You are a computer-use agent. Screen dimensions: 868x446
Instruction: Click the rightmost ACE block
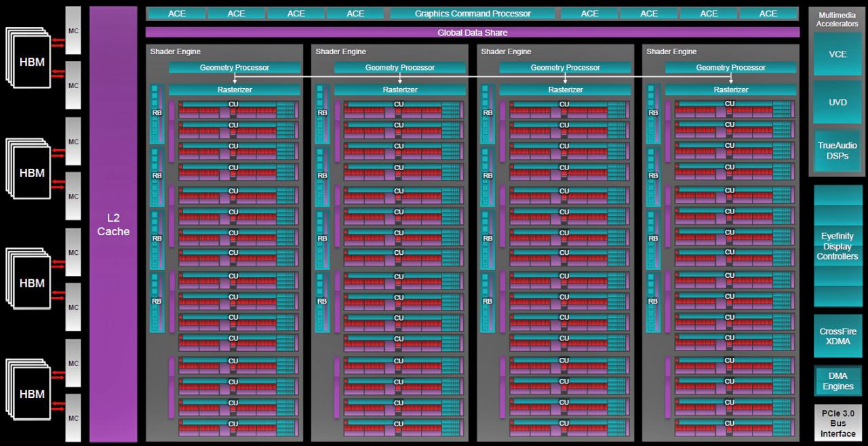(768, 14)
